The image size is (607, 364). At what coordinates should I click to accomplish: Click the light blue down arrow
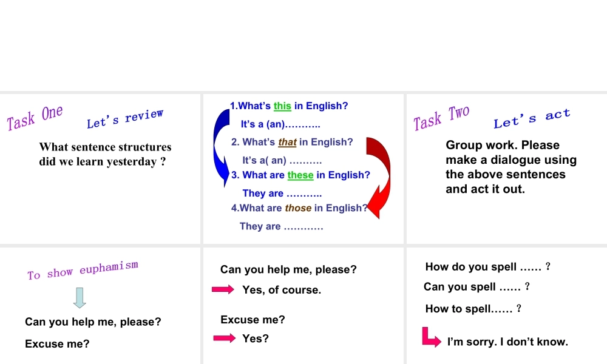(x=80, y=297)
